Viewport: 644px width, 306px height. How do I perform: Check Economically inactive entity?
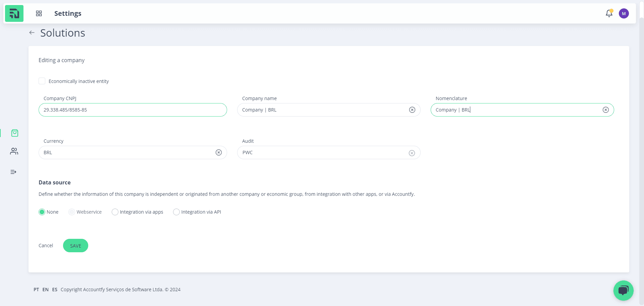[x=42, y=81]
